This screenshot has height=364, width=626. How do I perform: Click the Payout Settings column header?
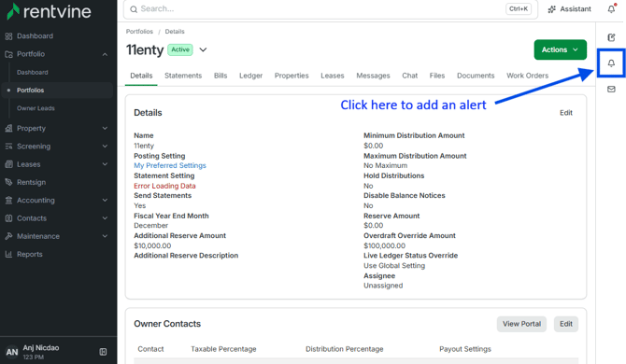coord(465,349)
